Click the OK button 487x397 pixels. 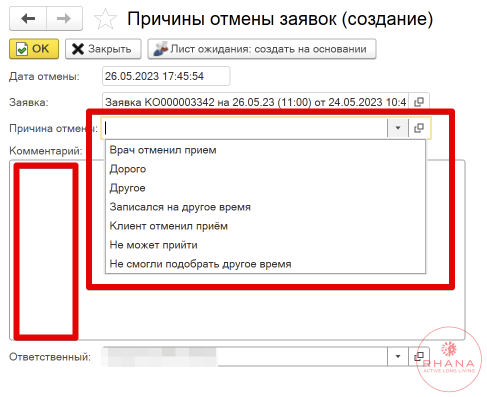(34, 49)
